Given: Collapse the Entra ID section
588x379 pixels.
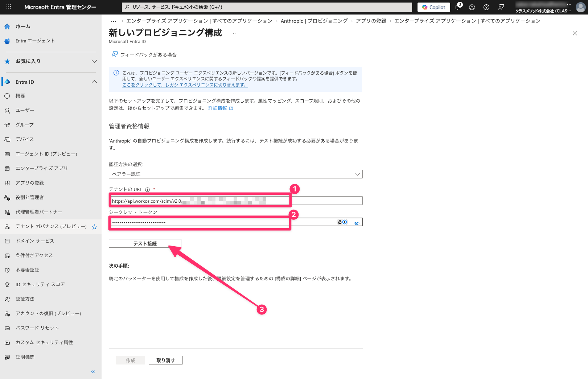Looking at the screenshot, I should 94,82.
